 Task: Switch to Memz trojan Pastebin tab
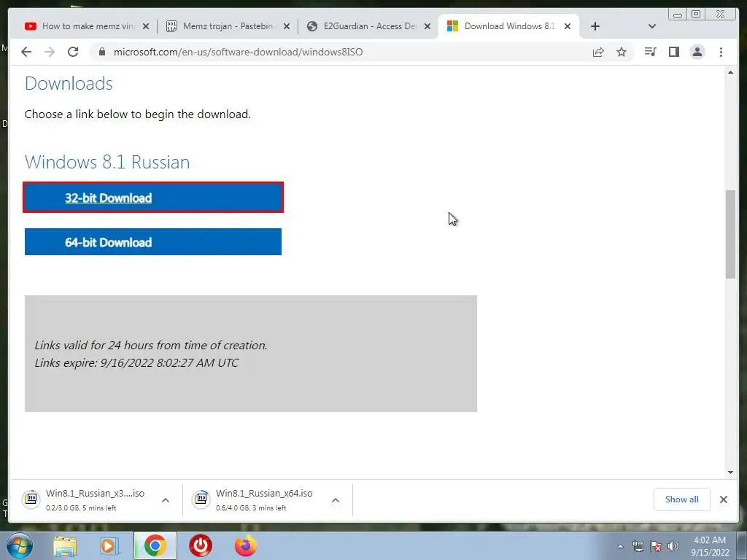(227, 26)
